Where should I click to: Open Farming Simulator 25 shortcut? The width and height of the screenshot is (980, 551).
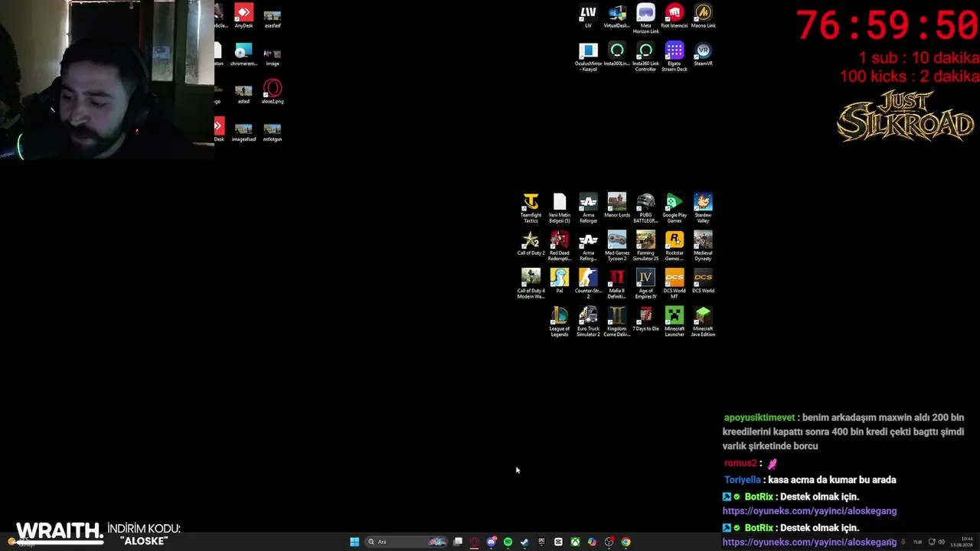(645, 246)
